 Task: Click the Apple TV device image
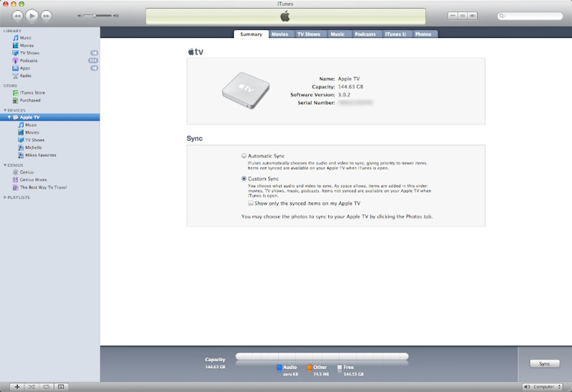tap(246, 90)
